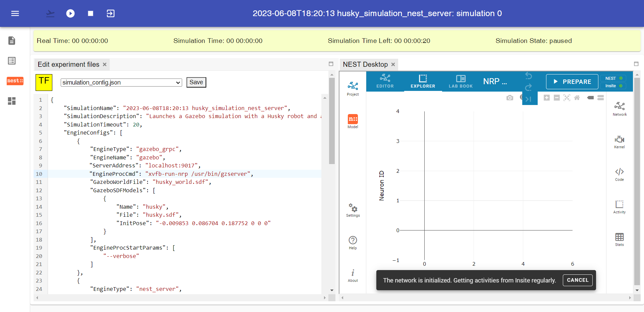
Task: Open Project in NEST Desktop sidebar
Action: pyautogui.click(x=353, y=89)
